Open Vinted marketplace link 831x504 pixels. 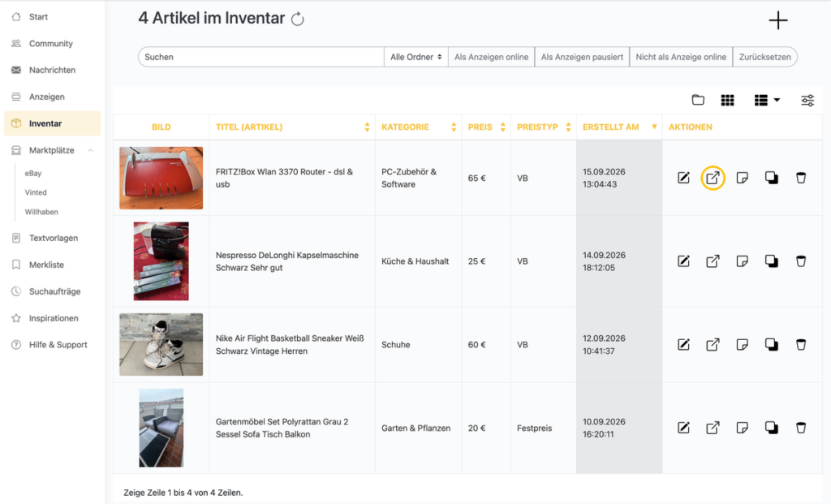coord(36,192)
